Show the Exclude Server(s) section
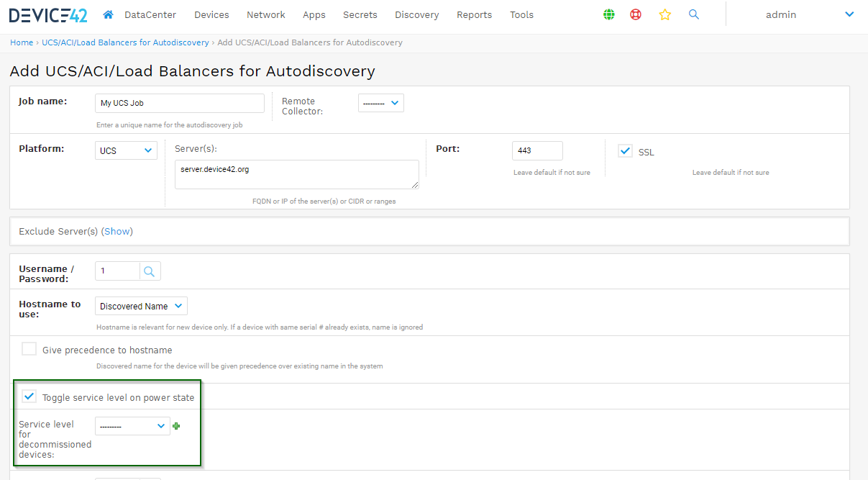 117,231
